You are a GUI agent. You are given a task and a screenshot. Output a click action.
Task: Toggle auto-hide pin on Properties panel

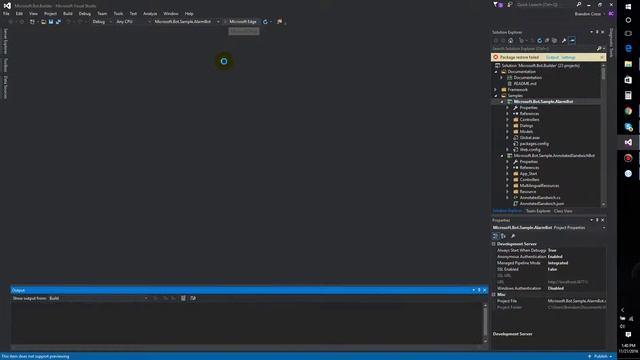tap(597, 220)
